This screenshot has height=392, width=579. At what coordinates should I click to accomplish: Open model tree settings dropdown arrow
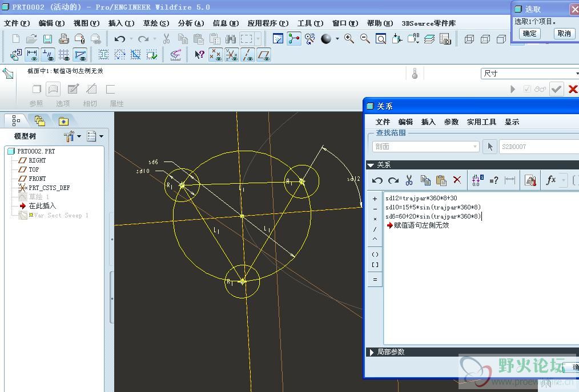click(79, 136)
